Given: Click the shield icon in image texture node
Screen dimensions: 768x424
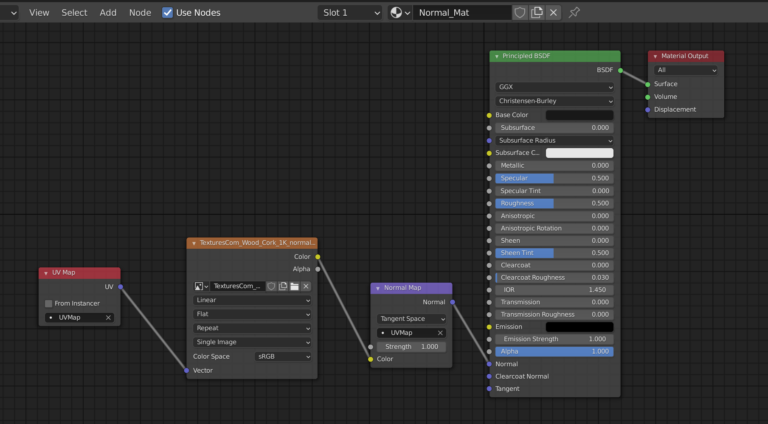Looking at the screenshot, I should (271, 286).
